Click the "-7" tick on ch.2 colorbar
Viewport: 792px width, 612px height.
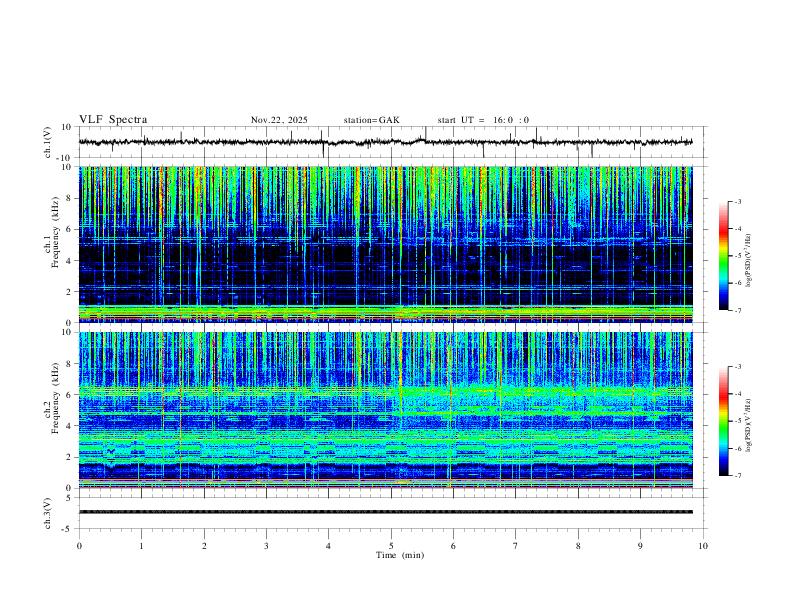tap(737, 476)
